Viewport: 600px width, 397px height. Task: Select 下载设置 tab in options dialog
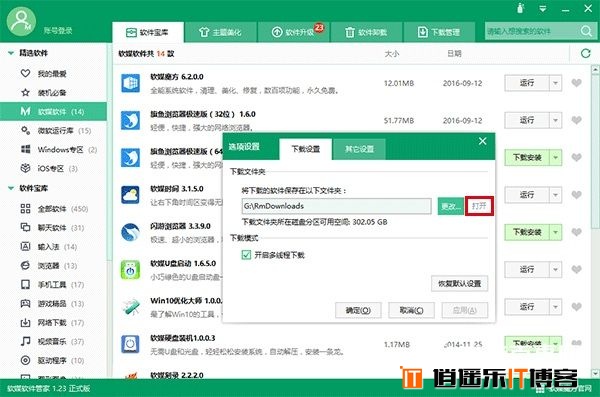tap(305, 149)
